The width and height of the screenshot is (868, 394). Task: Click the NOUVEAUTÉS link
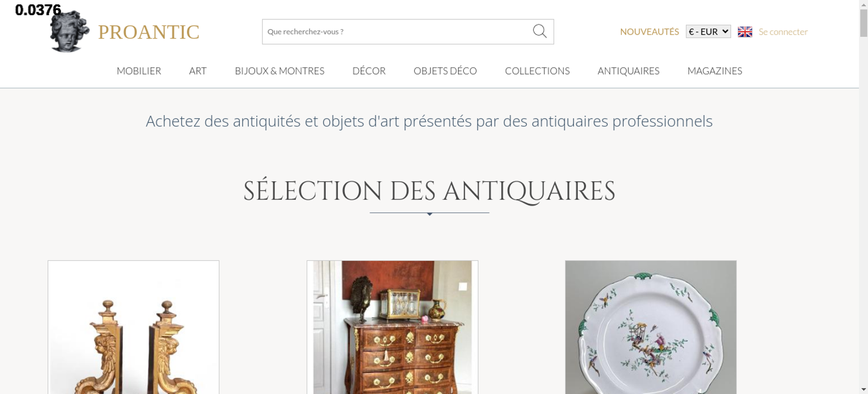click(649, 32)
